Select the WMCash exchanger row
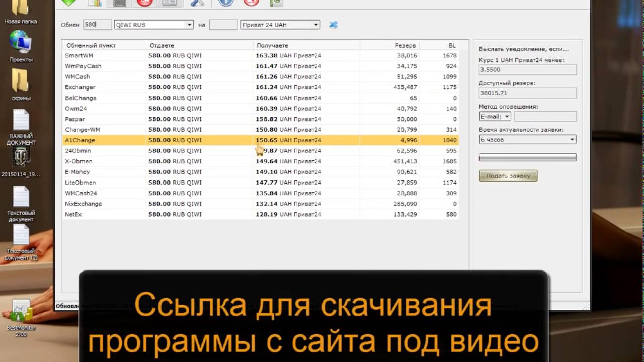Image resolution: width=644 pixels, height=362 pixels. coord(260,76)
